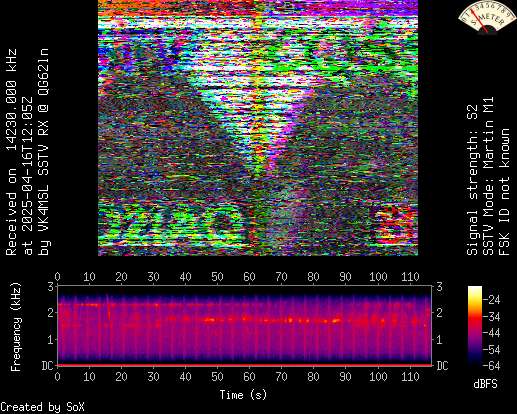
Task: Click the "Created by SoX" text
Action: click(42, 407)
